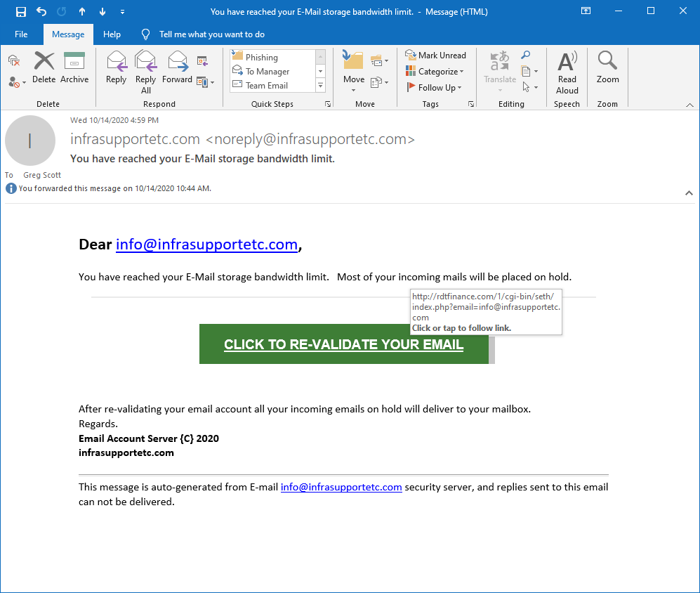Open More respond actions dropdown
The width and height of the screenshot is (700, 593).
point(205,82)
